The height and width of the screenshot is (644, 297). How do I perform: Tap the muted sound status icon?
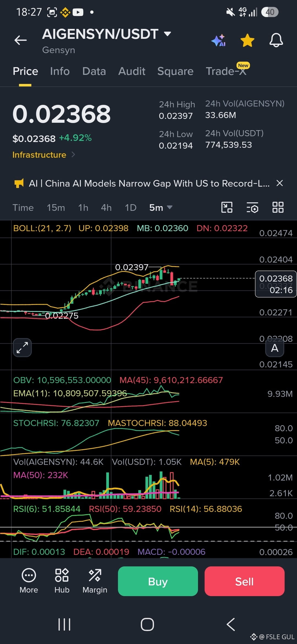(230, 12)
